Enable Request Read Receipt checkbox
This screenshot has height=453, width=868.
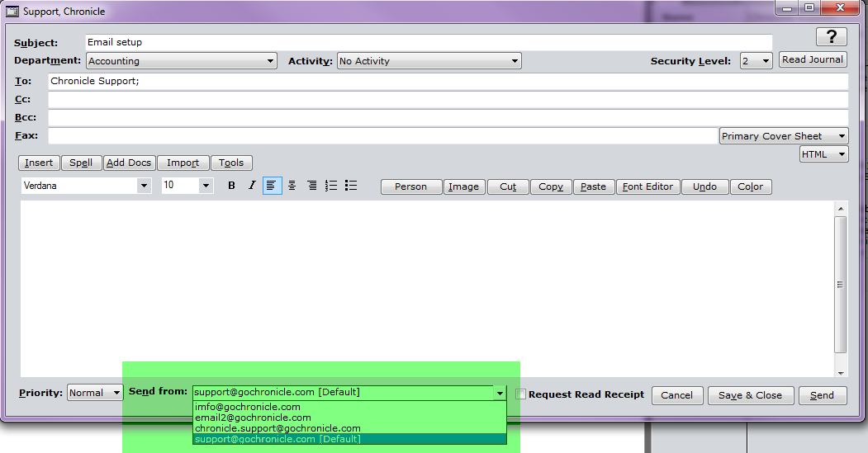[x=520, y=394]
